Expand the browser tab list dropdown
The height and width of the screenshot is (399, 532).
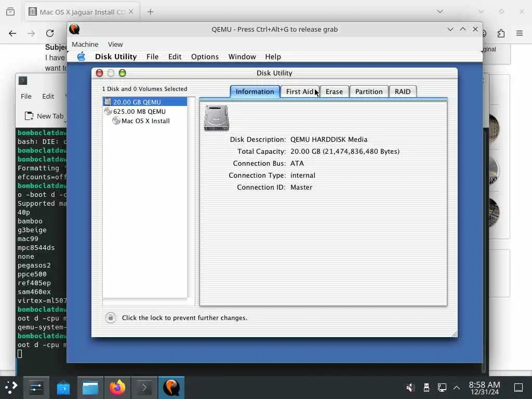(440, 11)
